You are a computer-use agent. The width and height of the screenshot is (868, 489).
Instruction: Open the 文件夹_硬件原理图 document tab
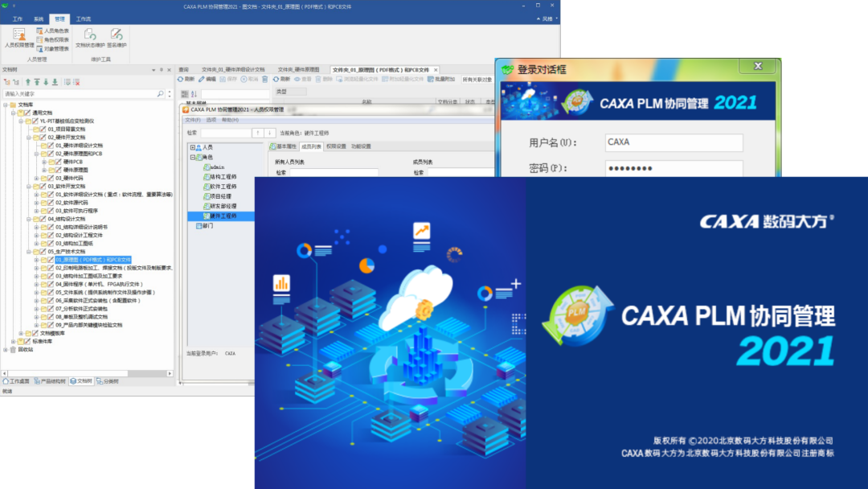(298, 70)
